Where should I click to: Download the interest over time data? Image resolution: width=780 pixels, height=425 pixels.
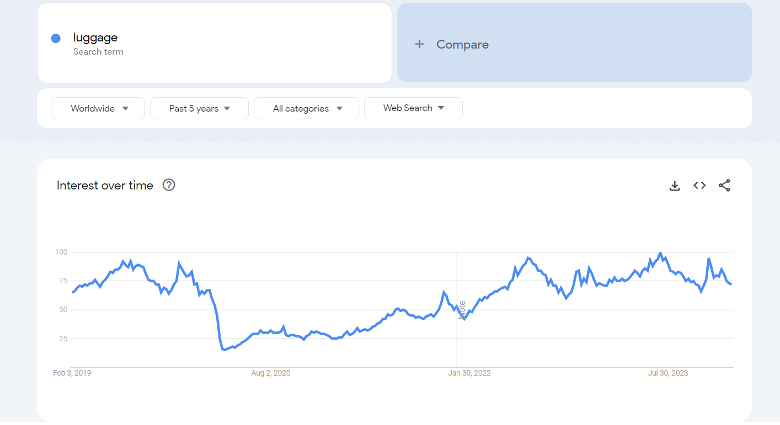pos(675,186)
